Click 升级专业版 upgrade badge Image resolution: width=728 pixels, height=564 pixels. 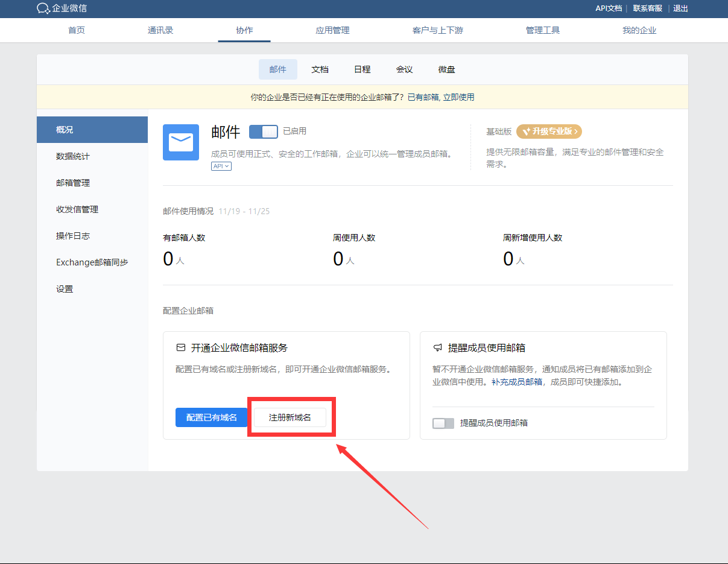point(549,131)
